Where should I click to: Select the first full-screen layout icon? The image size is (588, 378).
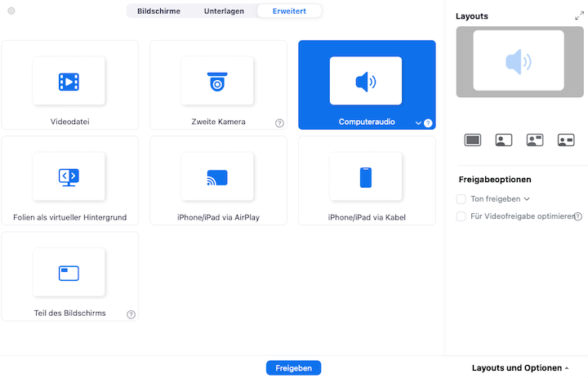473,140
